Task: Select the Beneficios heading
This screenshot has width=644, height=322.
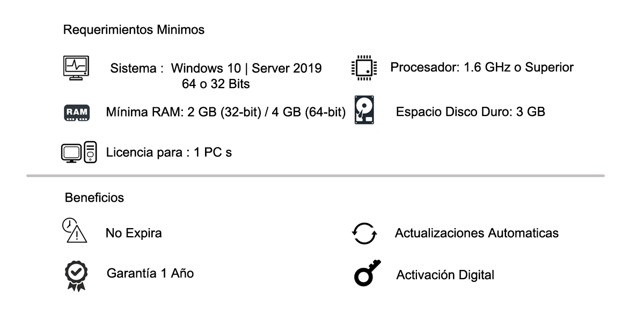Action: coord(94,197)
